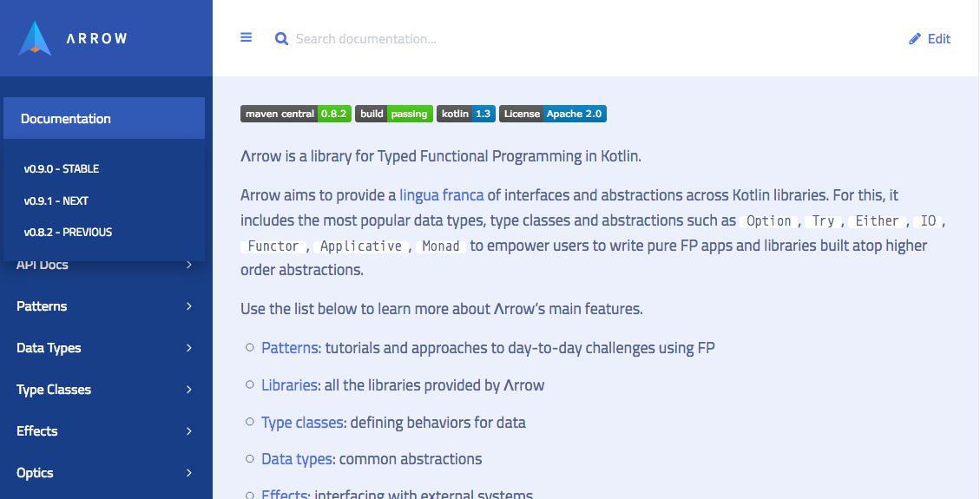Screen dimensions: 980x499
Task: Expand the Optics sidebar chevron
Action: pos(188,473)
